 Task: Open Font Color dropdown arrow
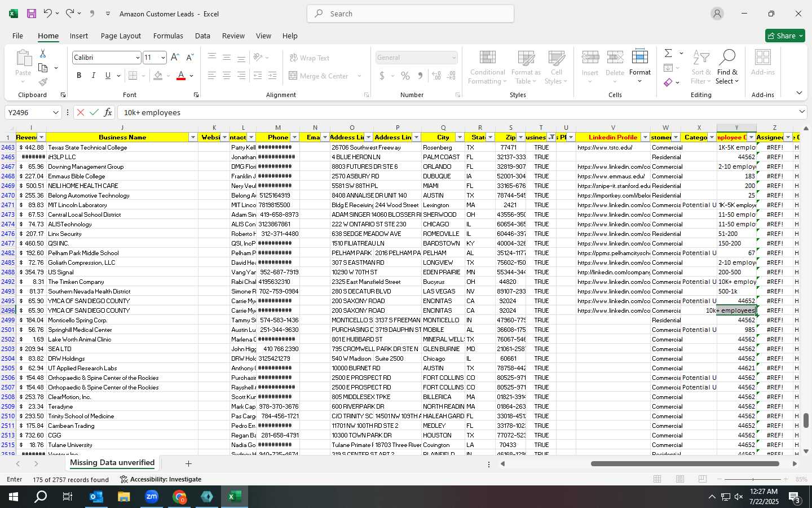click(x=192, y=76)
